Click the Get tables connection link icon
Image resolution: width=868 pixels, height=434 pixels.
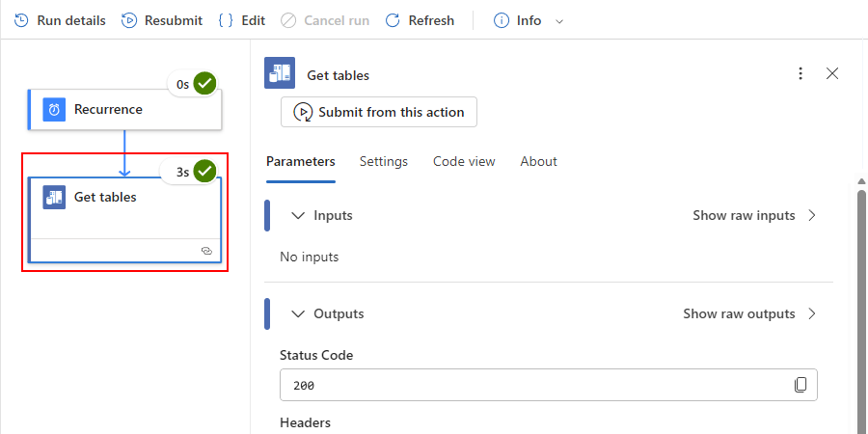(206, 251)
